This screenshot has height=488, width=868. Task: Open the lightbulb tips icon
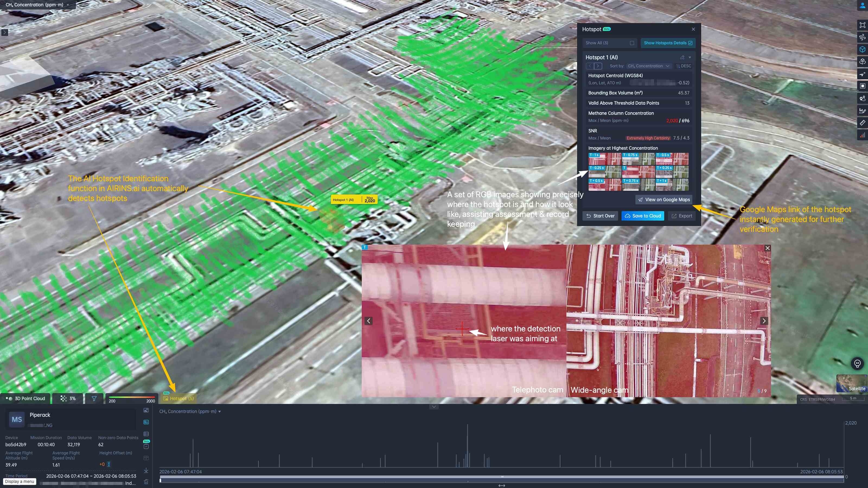tap(857, 363)
